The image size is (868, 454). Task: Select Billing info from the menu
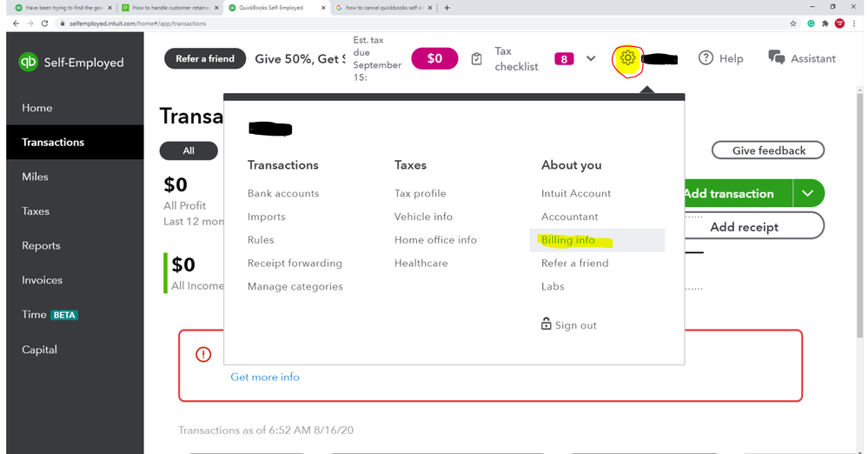point(568,240)
